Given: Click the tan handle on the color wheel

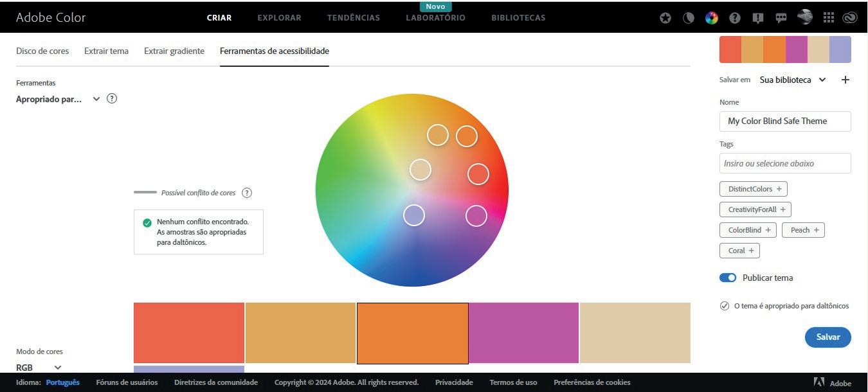Looking at the screenshot, I should tap(438, 135).
